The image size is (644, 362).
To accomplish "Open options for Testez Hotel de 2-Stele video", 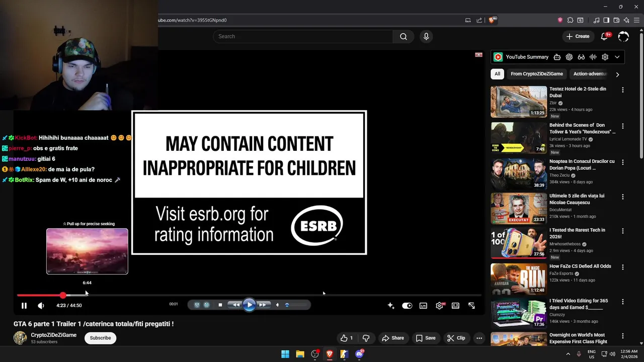I will click(x=623, y=90).
